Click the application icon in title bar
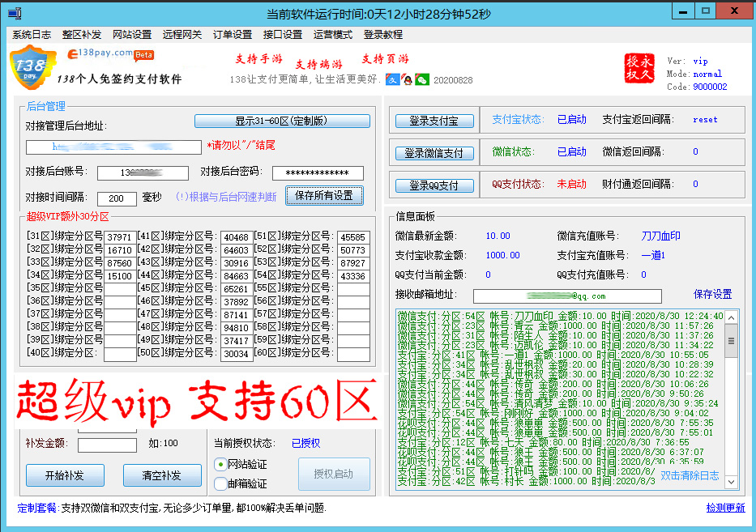The image size is (756, 532). [x=15, y=13]
